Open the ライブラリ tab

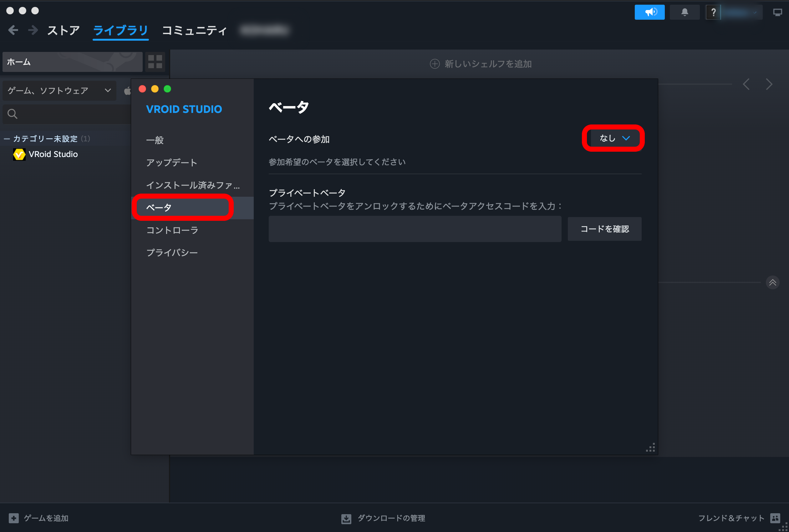(x=120, y=31)
